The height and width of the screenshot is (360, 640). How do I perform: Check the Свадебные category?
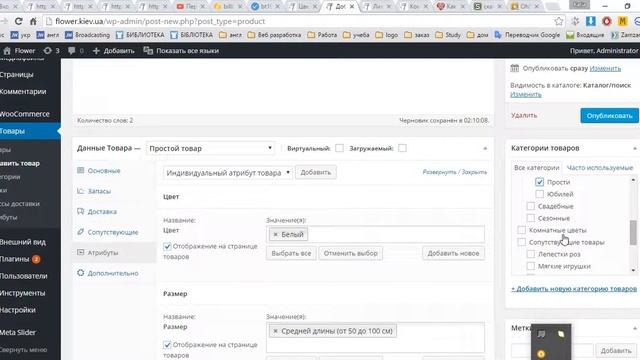[531, 206]
